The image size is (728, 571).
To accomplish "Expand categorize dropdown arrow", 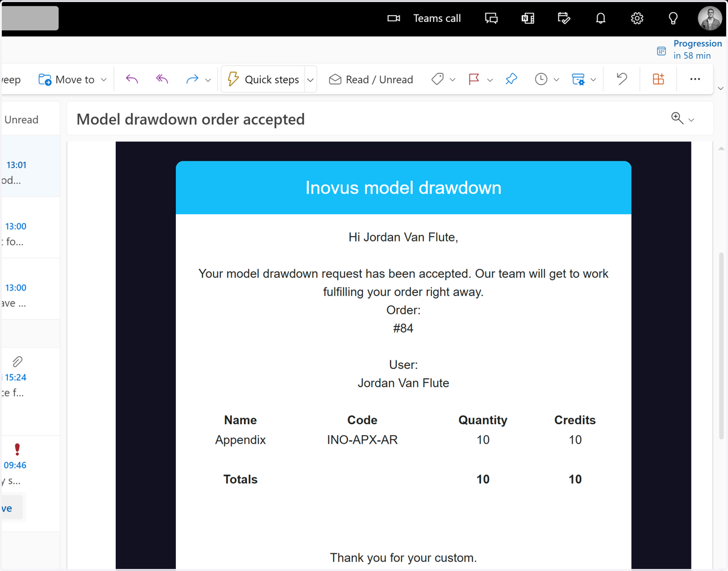I will click(x=453, y=80).
